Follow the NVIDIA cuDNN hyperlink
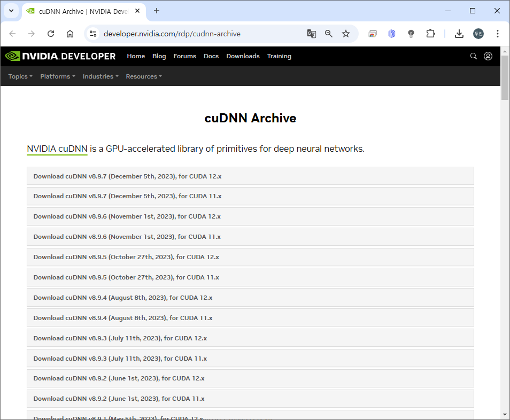The width and height of the screenshot is (510, 420). point(57,149)
